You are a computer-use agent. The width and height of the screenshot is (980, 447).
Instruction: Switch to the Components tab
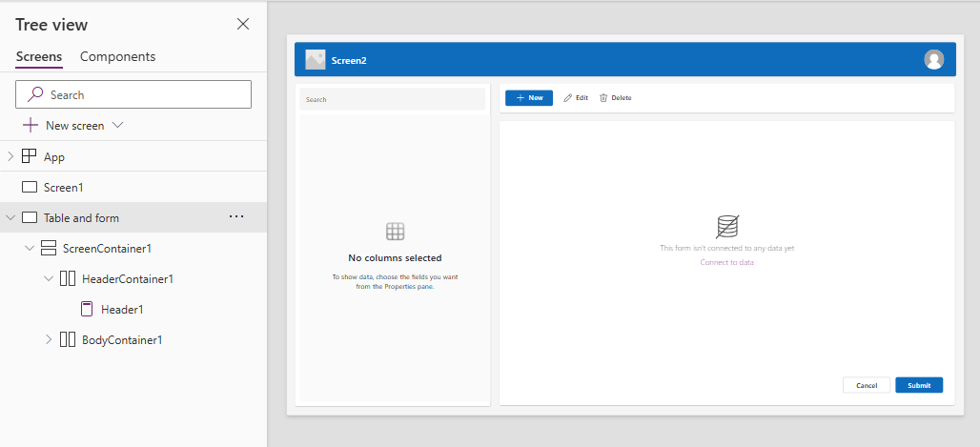pos(117,56)
